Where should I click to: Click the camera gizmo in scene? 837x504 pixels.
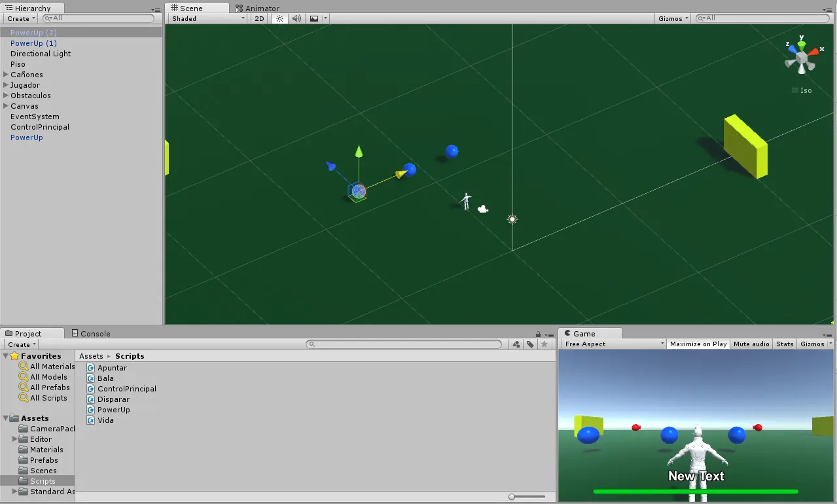(483, 209)
